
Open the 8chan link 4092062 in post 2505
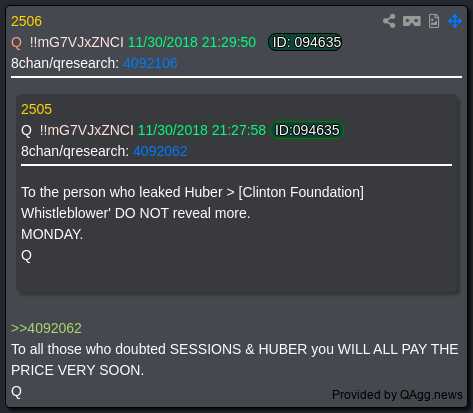coord(160,151)
